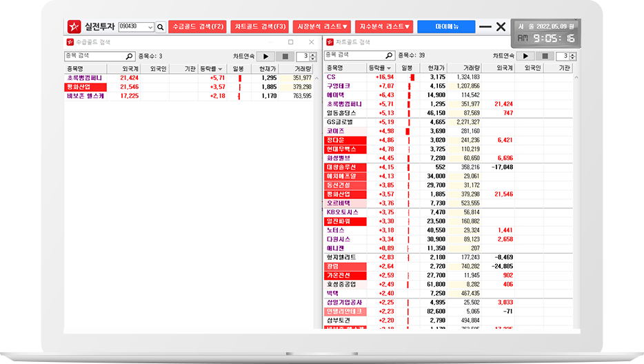Viewport: 644px width, 364px height.
Task: Click search icon in left 종목 검색 field
Action: (129, 56)
